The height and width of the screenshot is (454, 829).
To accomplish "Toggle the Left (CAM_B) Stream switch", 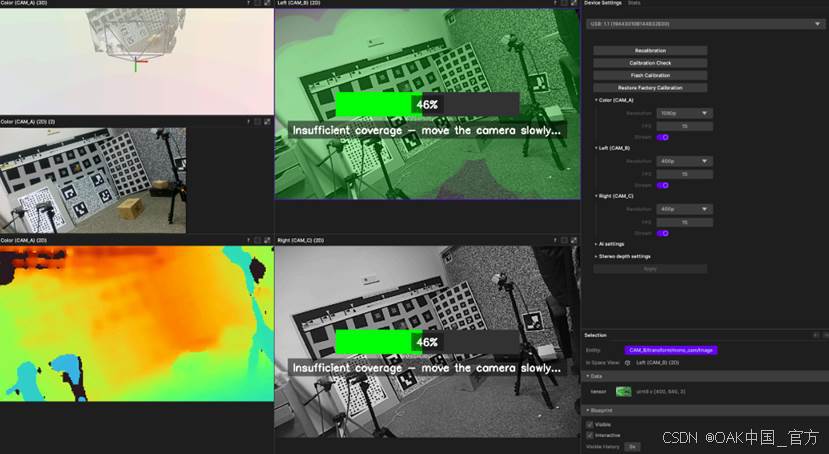I will tap(662, 186).
